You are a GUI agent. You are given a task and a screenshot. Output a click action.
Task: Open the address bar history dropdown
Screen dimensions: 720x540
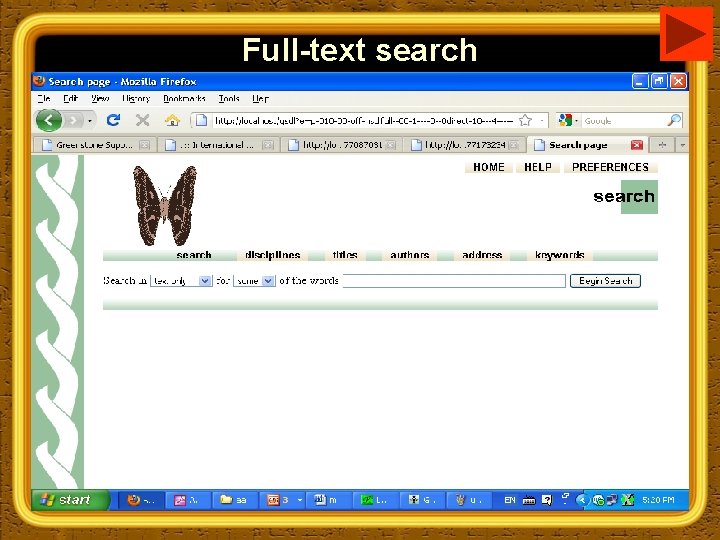coord(542,120)
